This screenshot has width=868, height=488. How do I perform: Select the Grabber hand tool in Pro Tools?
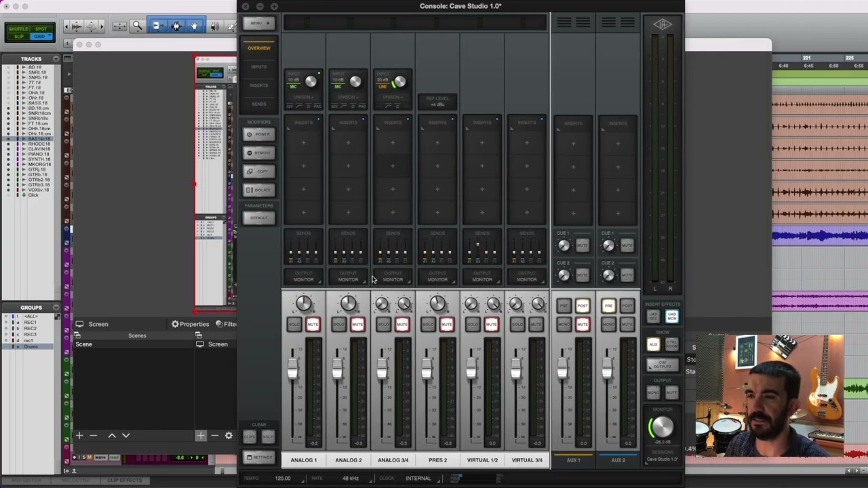[195, 26]
